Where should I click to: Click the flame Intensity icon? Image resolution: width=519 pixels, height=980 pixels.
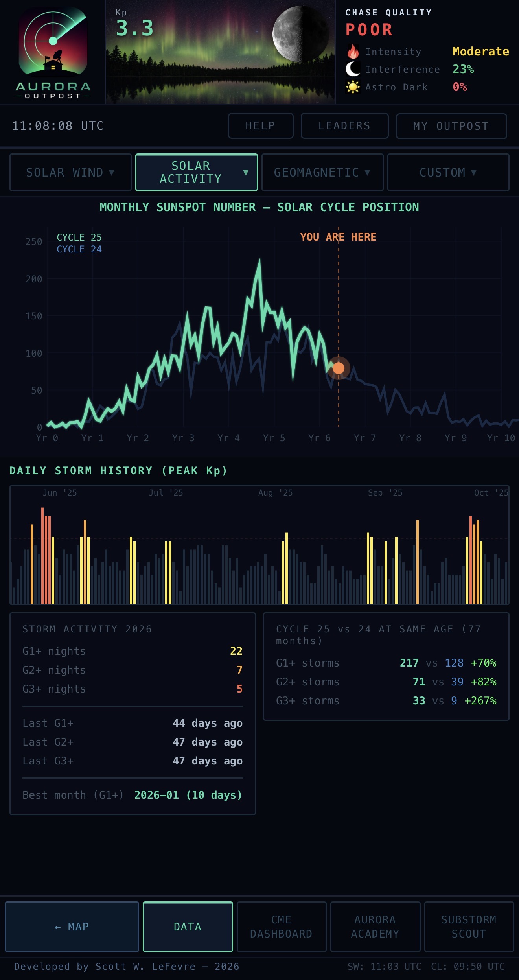coord(353,52)
